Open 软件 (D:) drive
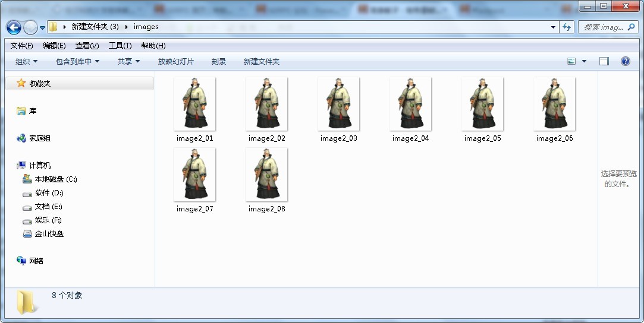644x323 pixels. 49,193
